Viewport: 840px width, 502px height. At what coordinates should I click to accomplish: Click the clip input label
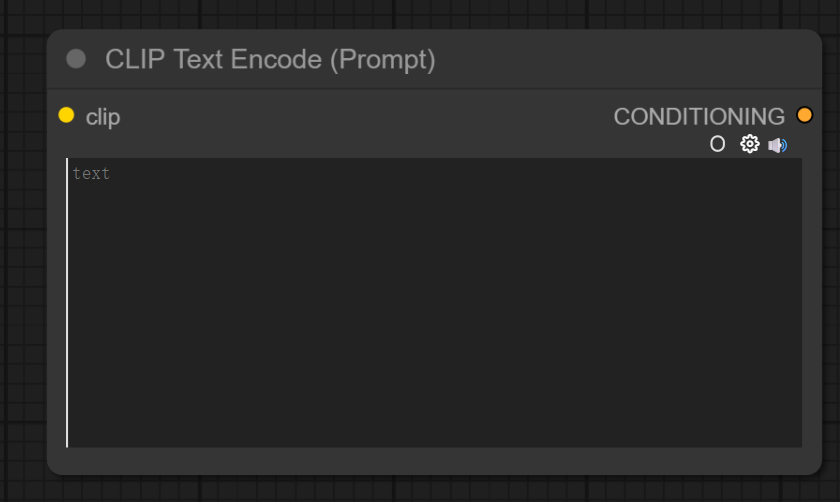103,117
